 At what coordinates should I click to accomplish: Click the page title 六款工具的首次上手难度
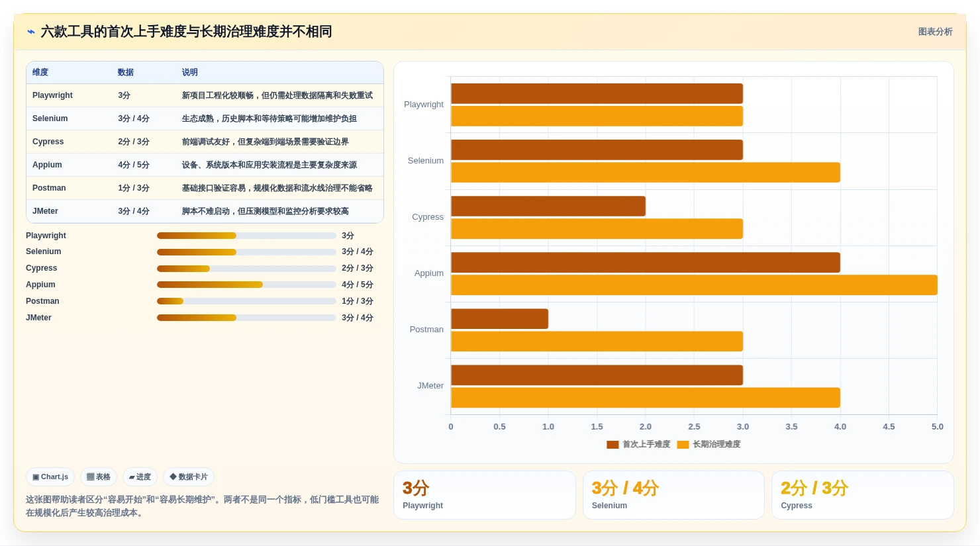click(186, 32)
